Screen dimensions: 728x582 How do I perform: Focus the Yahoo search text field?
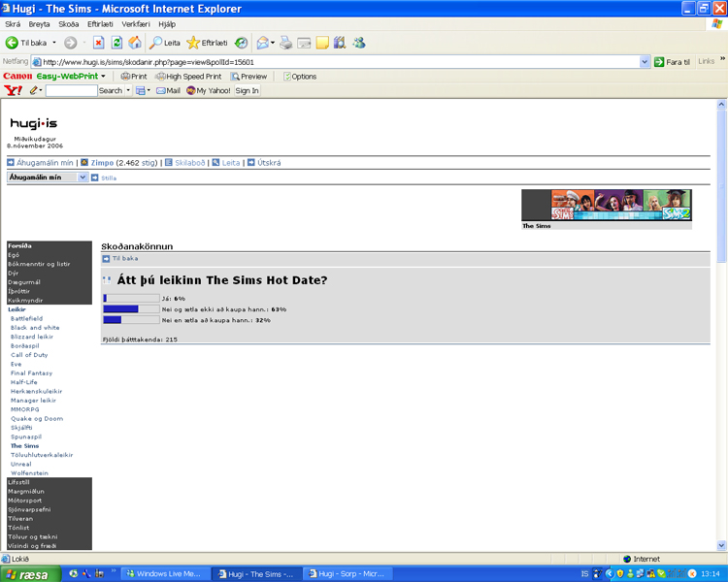[72, 90]
